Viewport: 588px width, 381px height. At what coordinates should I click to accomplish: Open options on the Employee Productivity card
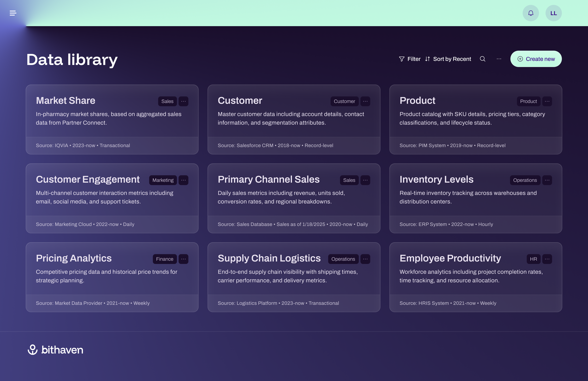pyautogui.click(x=547, y=259)
